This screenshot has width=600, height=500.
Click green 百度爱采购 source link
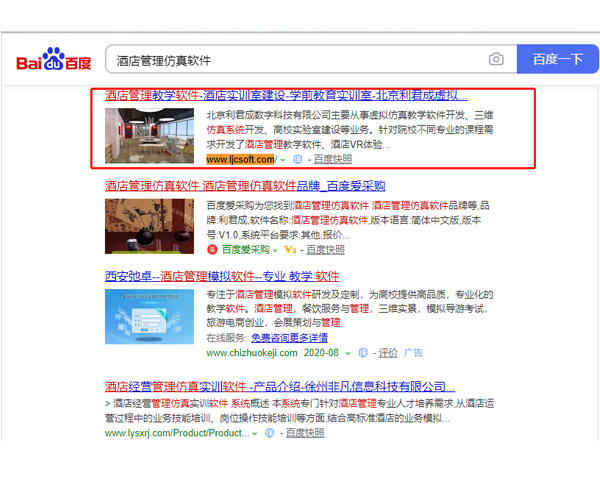coord(246,250)
